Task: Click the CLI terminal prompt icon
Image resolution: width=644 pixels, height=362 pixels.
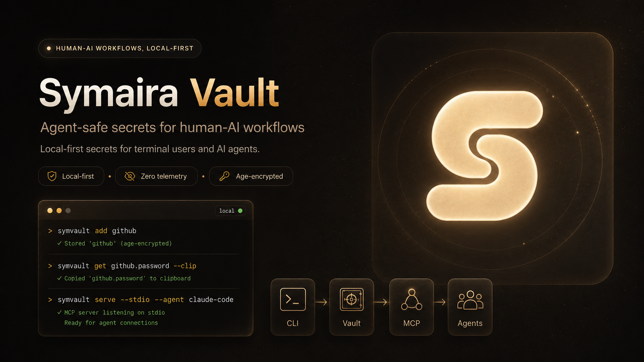Action: coord(293,299)
